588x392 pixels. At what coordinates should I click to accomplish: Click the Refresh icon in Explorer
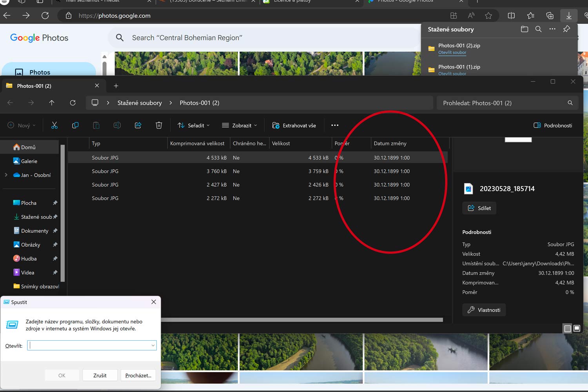coord(73,103)
